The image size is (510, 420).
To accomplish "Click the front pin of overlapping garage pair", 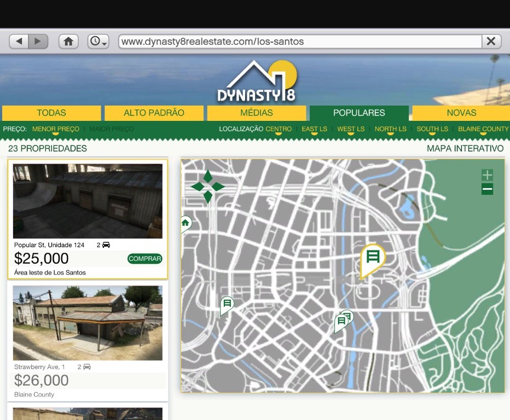I will pos(341,323).
